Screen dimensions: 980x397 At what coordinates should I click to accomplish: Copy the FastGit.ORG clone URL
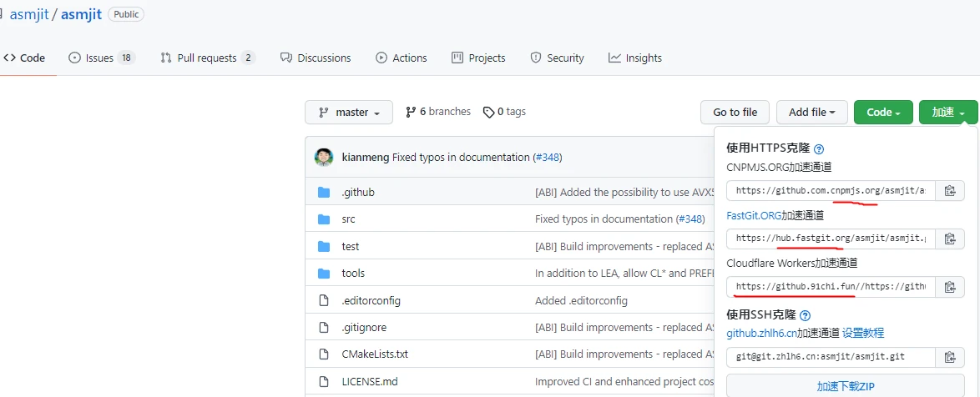coord(949,239)
